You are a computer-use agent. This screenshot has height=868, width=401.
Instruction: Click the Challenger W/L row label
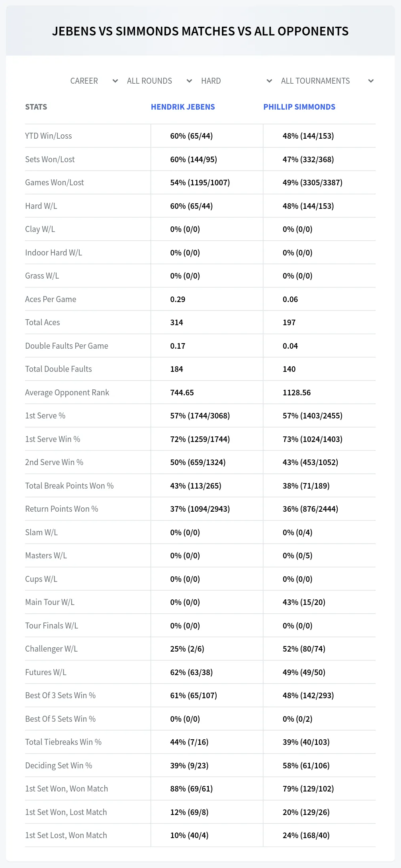[x=51, y=649]
